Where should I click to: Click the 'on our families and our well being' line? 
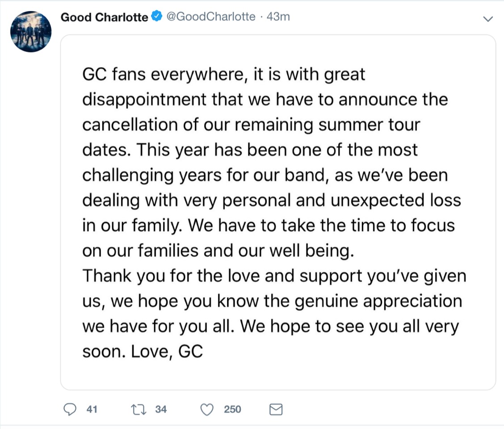[217, 251]
